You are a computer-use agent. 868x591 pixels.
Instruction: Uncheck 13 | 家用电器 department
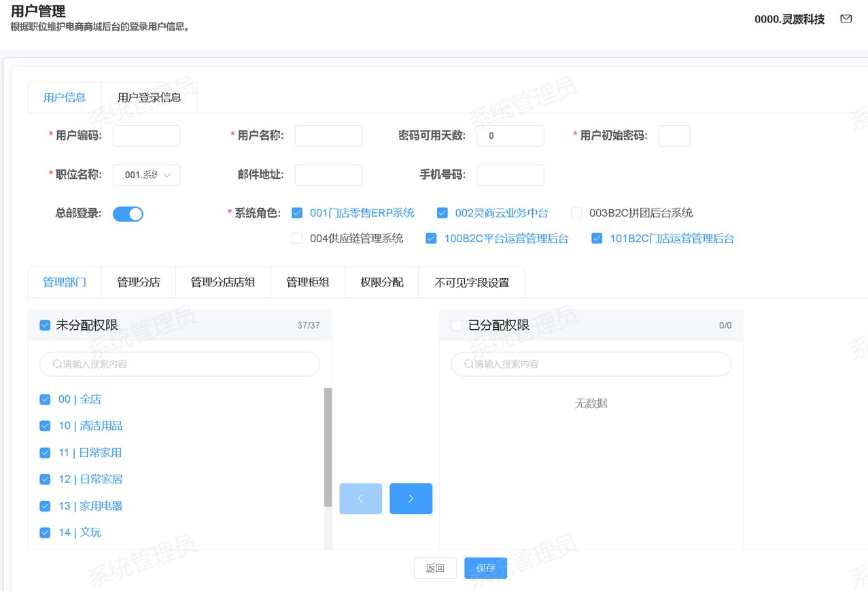[x=45, y=506]
